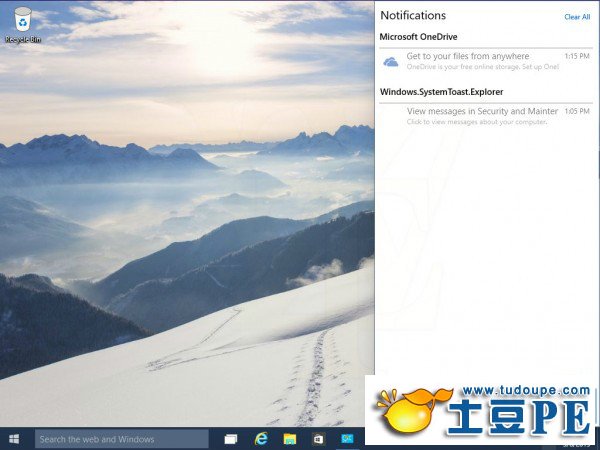
Task: Open the Windows Start button
Action: coord(14,439)
